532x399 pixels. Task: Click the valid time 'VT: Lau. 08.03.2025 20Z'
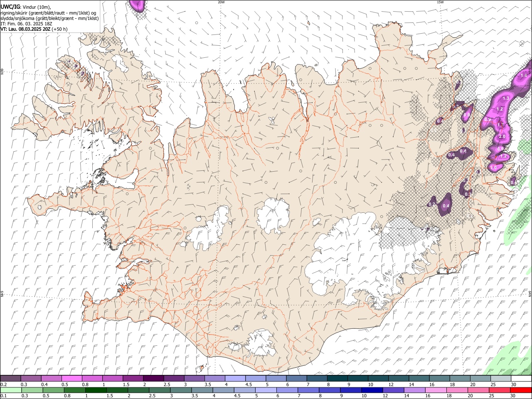(x=25, y=29)
